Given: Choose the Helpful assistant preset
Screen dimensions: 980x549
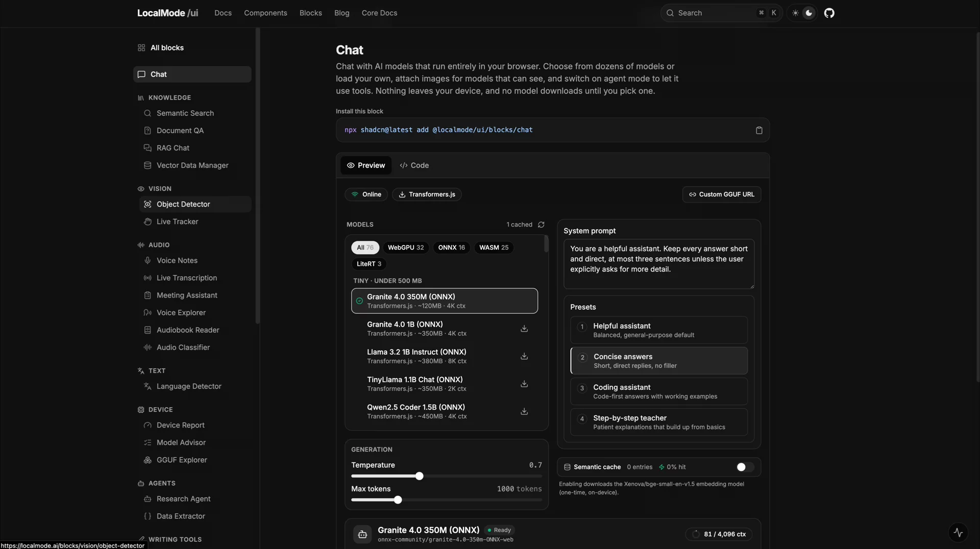Looking at the screenshot, I should click(658, 330).
